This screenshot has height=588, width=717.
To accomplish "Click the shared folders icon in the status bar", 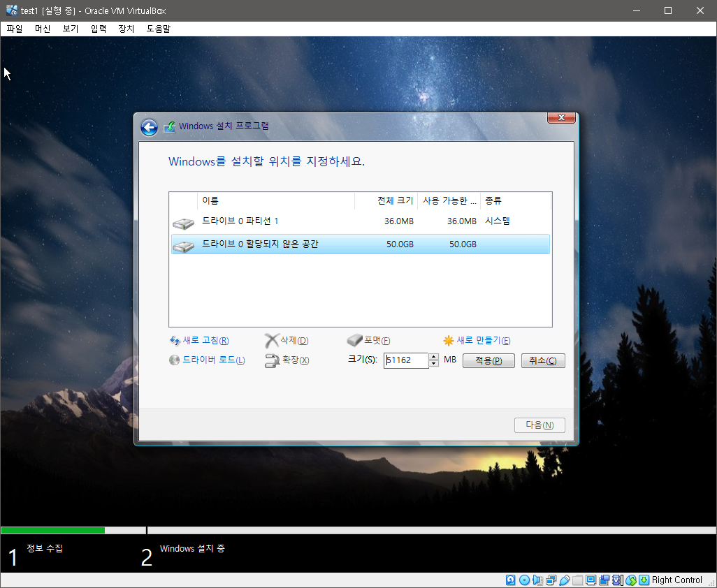I will pyautogui.click(x=577, y=580).
